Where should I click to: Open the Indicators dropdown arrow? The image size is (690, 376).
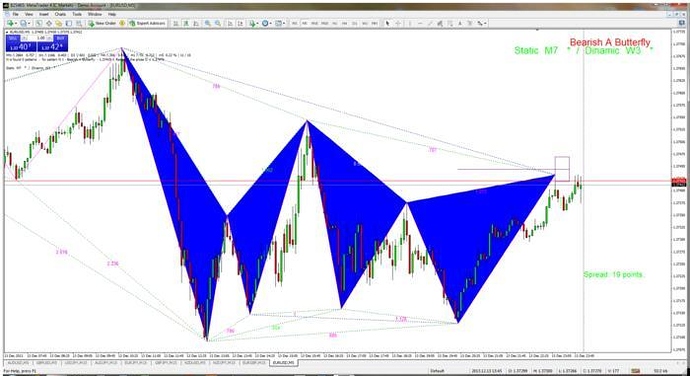tap(257, 23)
